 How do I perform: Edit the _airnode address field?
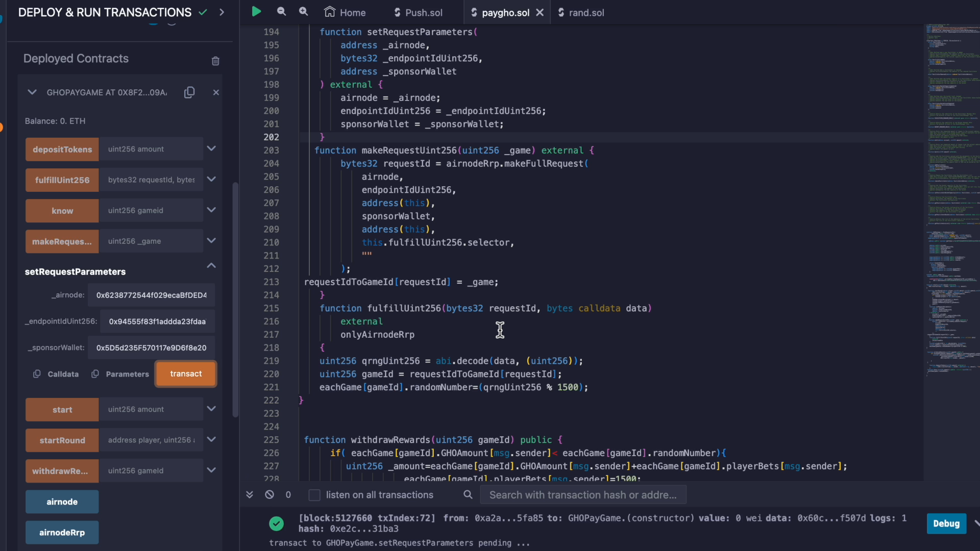(x=151, y=295)
